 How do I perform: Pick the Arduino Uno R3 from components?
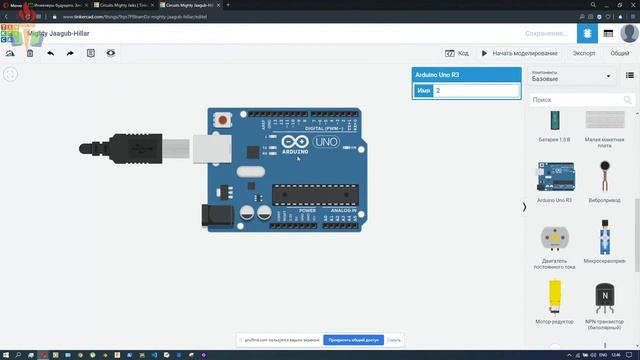(x=555, y=182)
